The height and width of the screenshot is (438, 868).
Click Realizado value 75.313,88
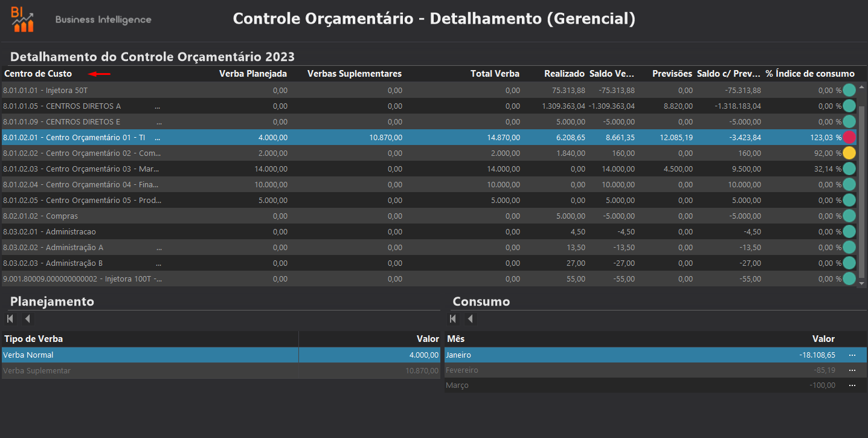click(x=568, y=90)
